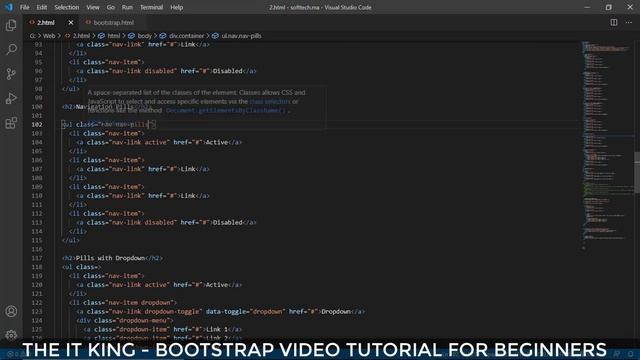This screenshot has height=360, width=640.
Task: Click 'Dropdown' link text on line 123
Action: (336, 311)
